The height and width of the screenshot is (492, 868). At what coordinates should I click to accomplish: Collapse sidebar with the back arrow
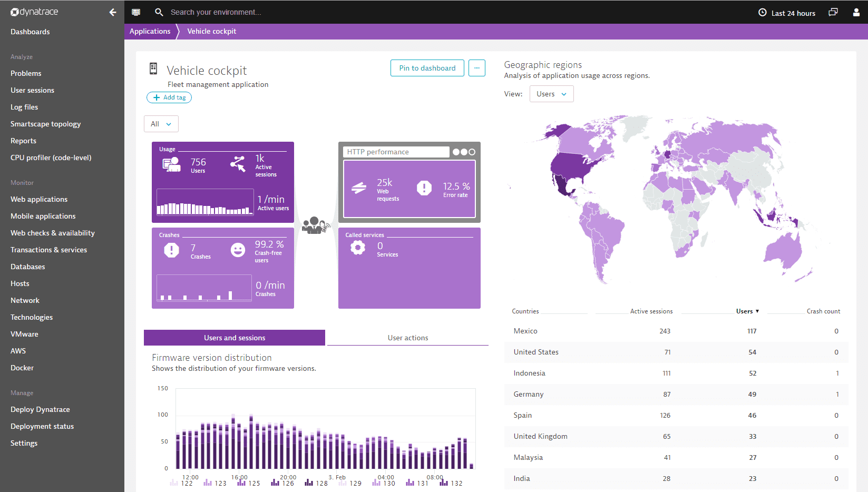pyautogui.click(x=112, y=12)
